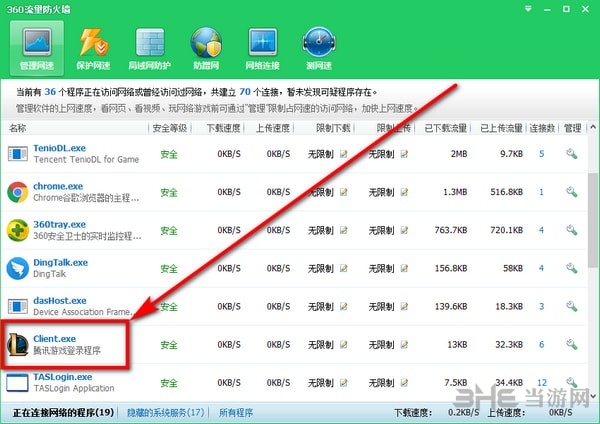Edit upload limit for DingTalk.exe

tap(404, 268)
